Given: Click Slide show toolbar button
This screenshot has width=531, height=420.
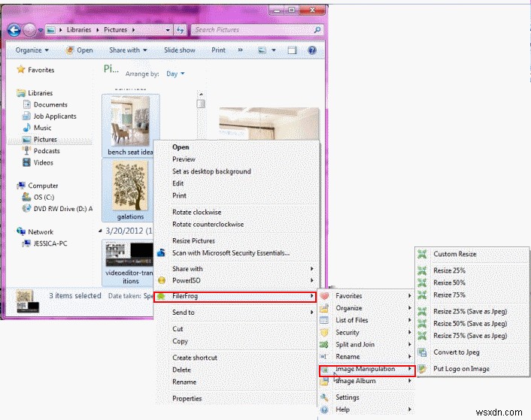Looking at the screenshot, I should (180, 50).
